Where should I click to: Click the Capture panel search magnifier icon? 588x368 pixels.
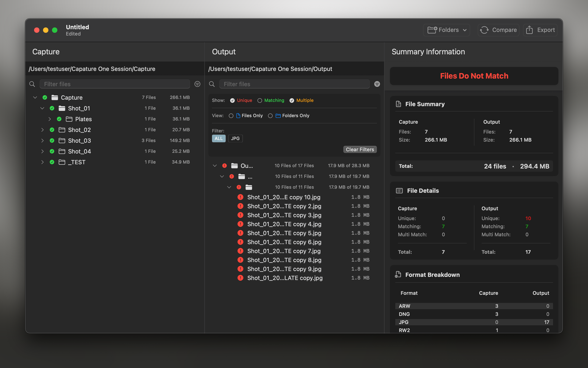[x=32, y=84]
